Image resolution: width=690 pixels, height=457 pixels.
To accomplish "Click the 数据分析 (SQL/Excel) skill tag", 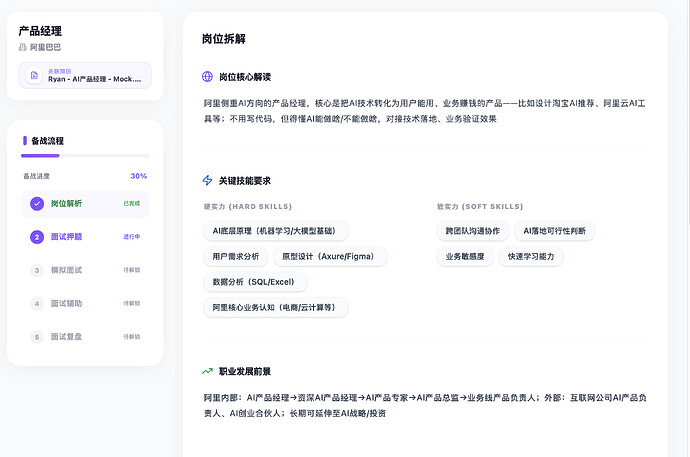I will pyautogui.click(x=255, y=282).
